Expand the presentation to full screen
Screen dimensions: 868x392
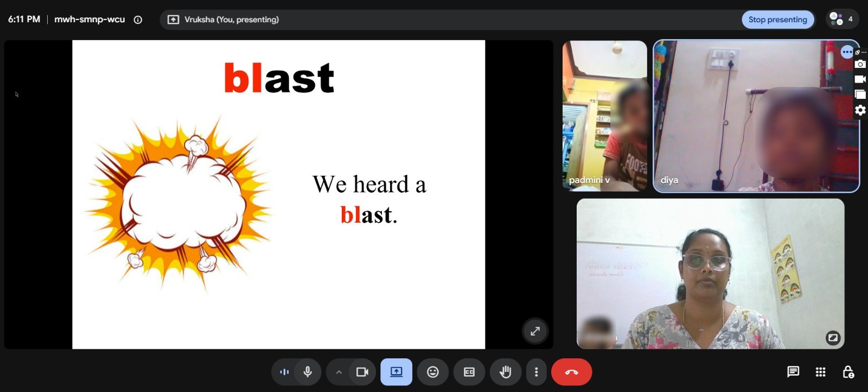point(535,331)
